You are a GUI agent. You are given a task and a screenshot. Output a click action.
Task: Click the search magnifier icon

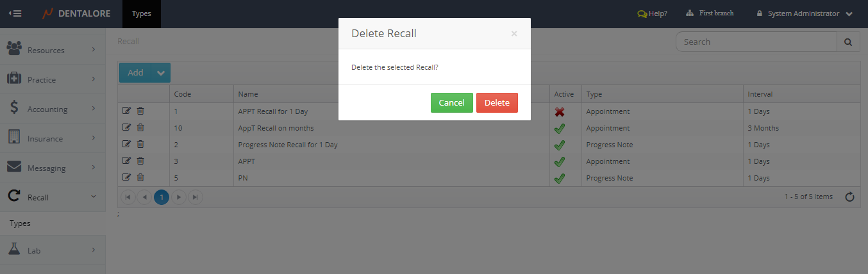pos(848,42)
